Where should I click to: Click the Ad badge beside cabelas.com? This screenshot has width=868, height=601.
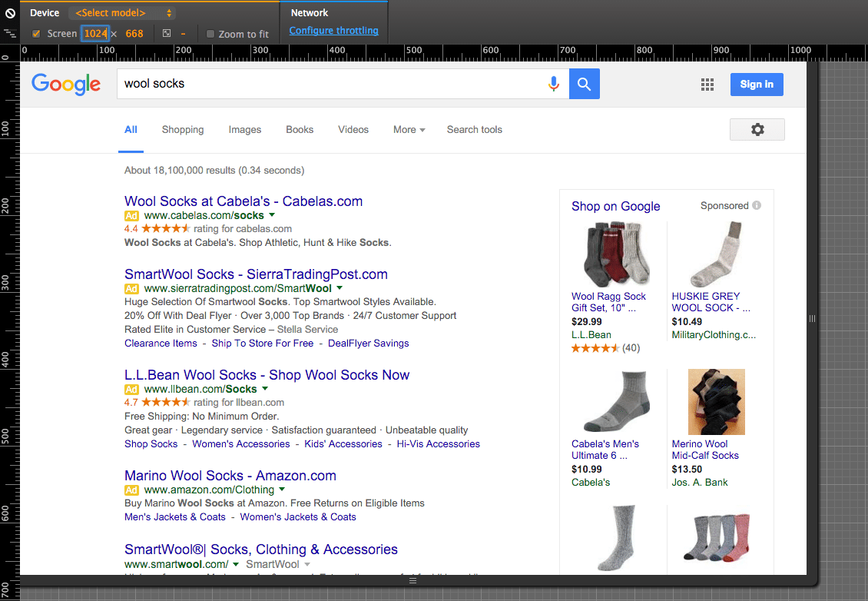click(131, 215)
